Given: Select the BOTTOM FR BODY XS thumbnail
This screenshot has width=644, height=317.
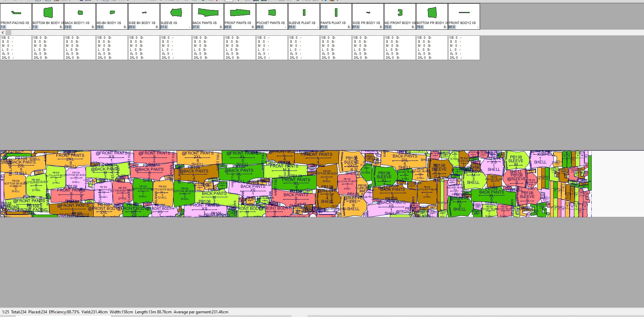Looking at the screenshot, I should pos(432,13).
